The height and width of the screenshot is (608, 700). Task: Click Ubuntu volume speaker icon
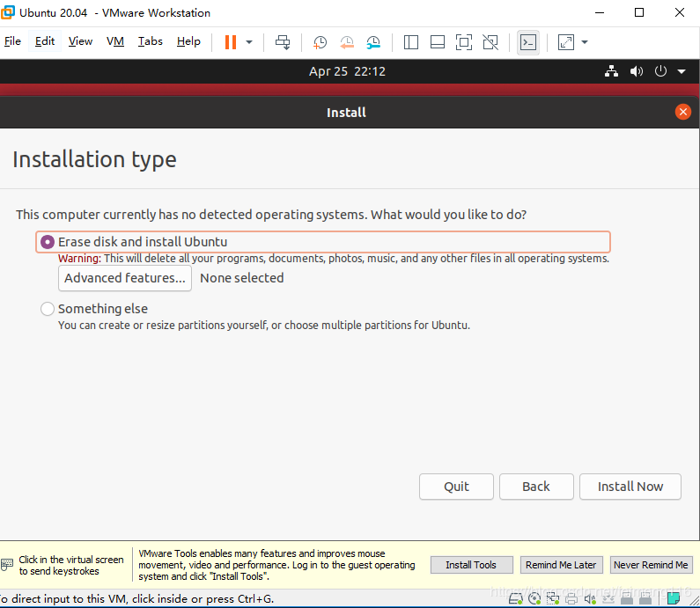(x=637, y=71)
